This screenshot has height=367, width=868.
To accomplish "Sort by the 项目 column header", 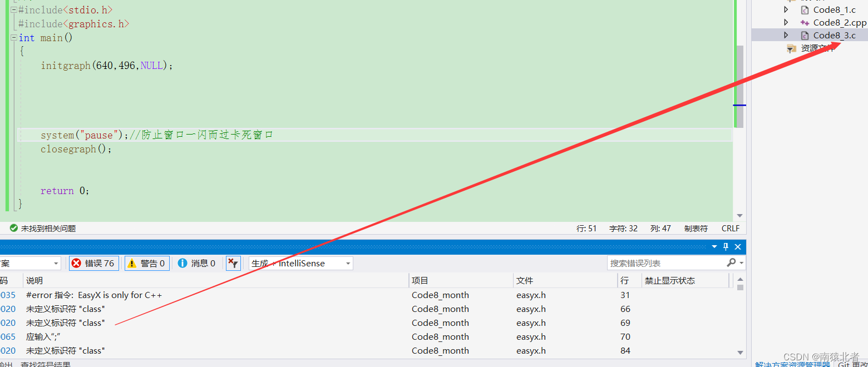I will coord(461,280).
